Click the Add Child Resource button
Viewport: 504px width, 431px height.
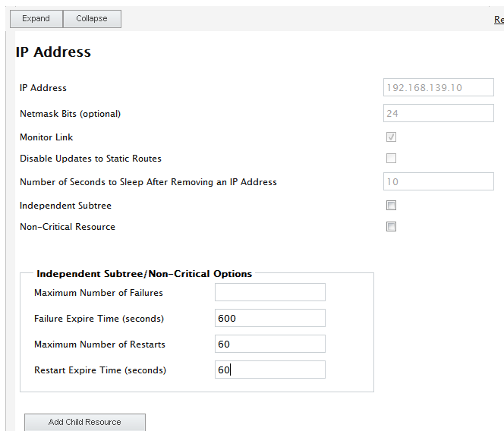tap(85, 422)
